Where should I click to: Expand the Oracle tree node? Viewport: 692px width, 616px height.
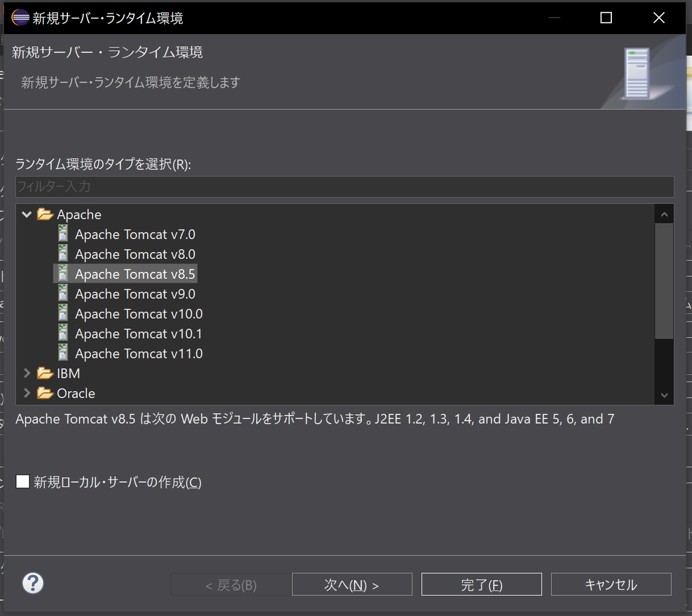coord(27,393)
